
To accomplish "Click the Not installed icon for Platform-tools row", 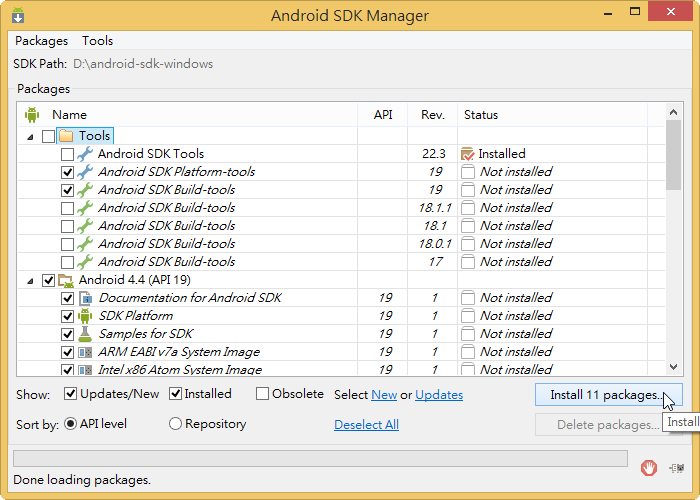I will pos(467,172).
